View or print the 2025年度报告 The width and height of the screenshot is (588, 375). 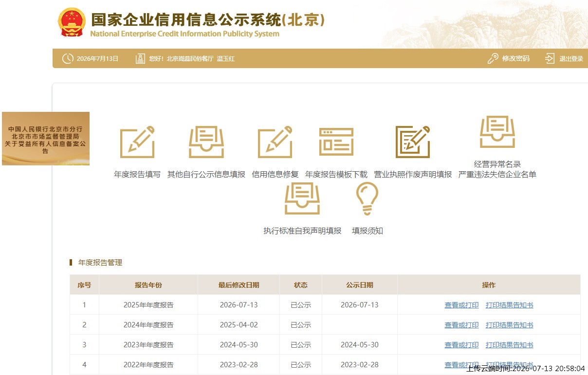461,305
